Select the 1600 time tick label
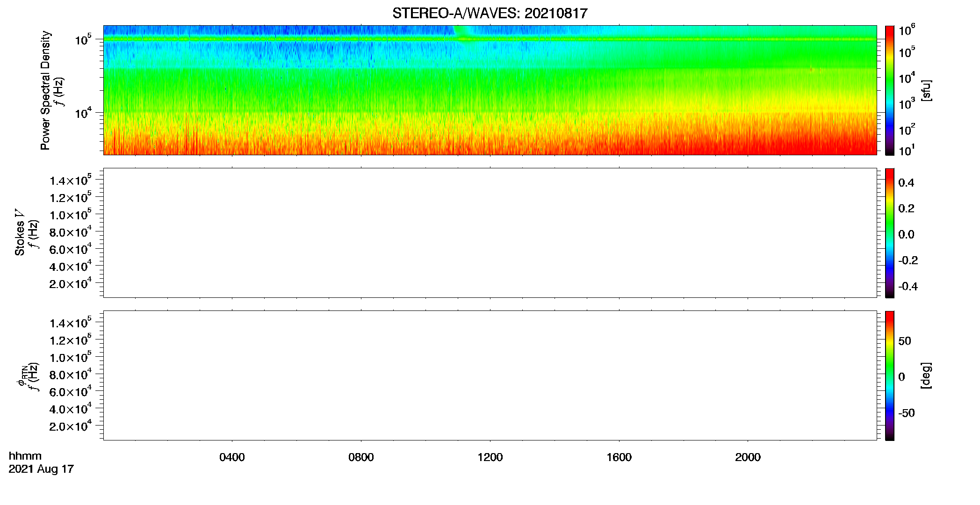Screen dimensions: 980x505 [x=619, y=457]
